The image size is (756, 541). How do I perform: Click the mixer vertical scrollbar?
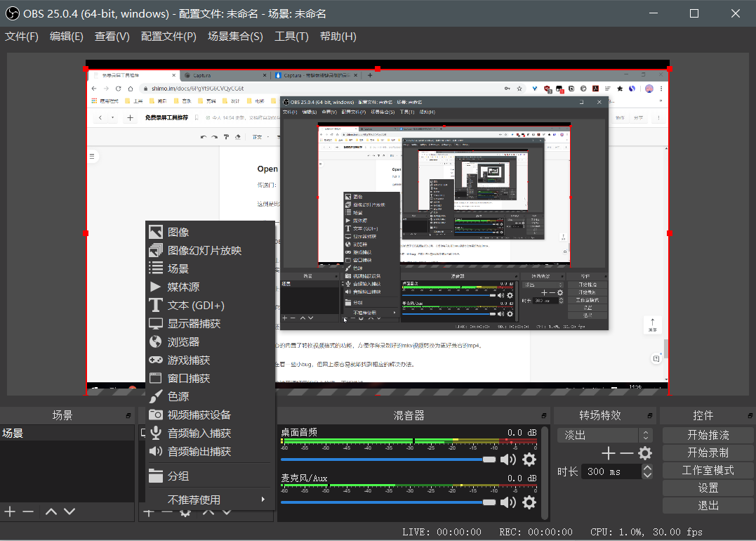coord(545,473)
